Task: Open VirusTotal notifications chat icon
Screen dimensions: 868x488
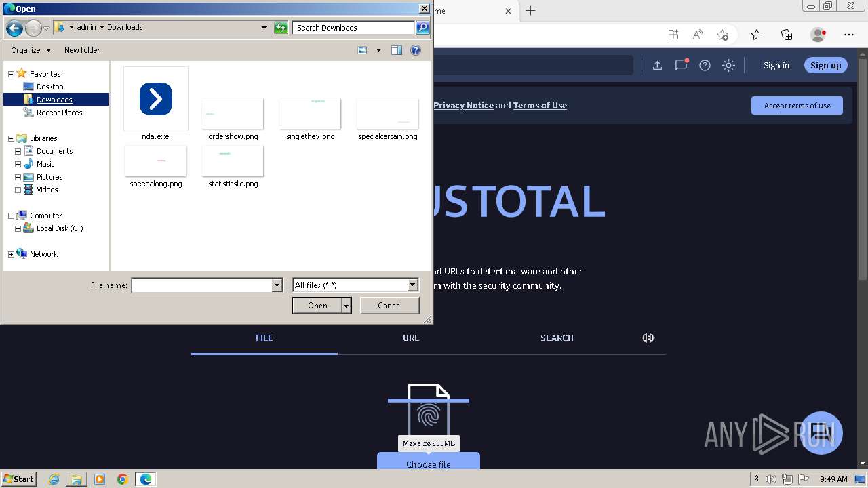Action: (681, 66)
